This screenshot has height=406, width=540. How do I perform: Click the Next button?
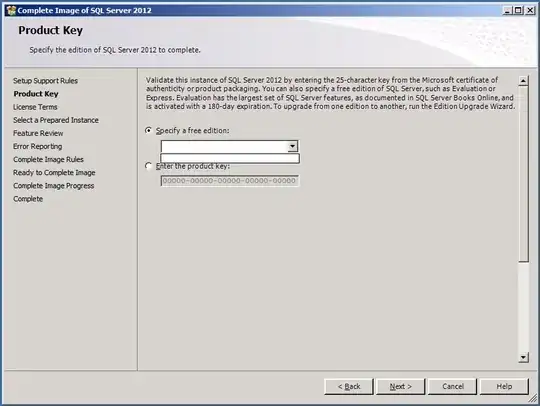401,387
